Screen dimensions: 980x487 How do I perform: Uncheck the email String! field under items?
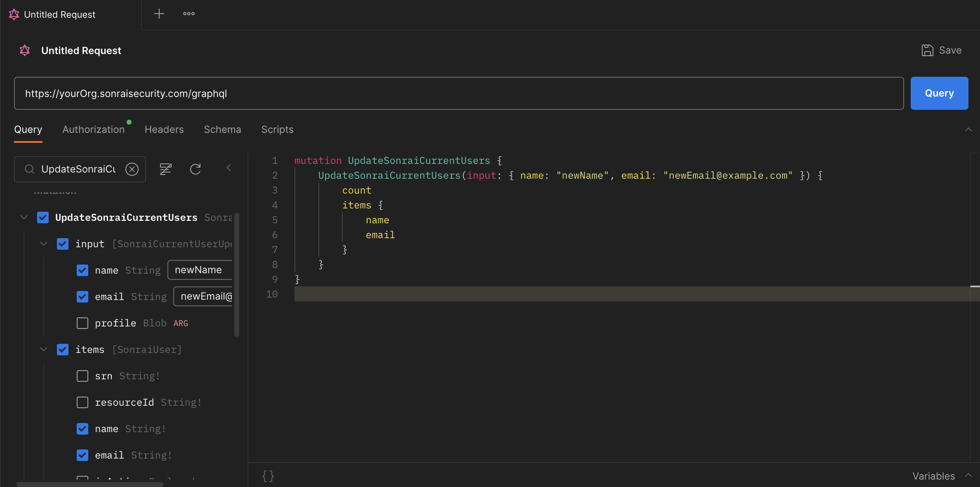pyautogui.click(x=82, y=455)
